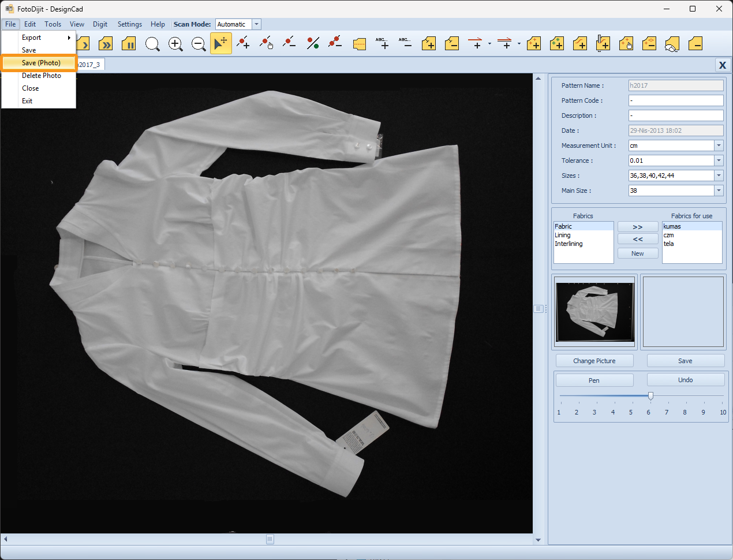Click the double-arrow fast forward icon

106,44
